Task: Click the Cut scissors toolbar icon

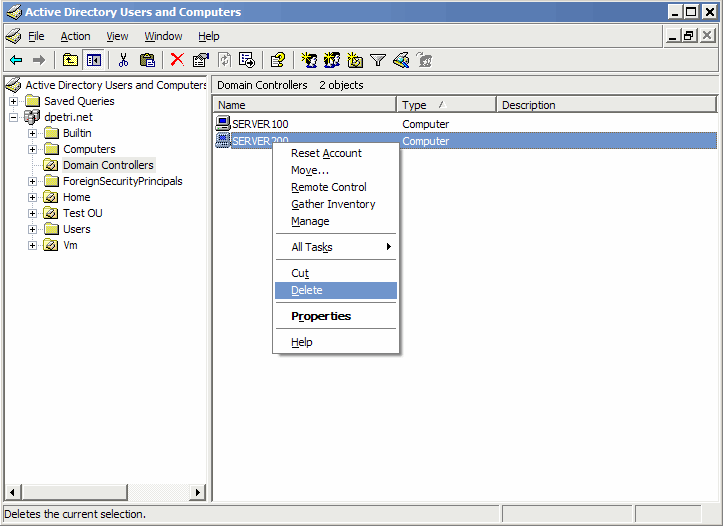Action: pos(123,60)
